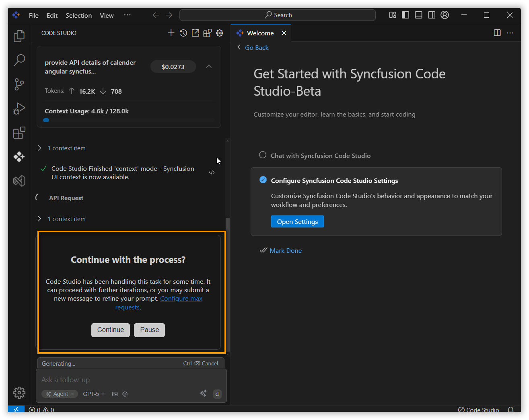Image resolution: width=529 pixels, height=420 pixels.
Task: Navigate back with the left arrow
Action: click(x=156, y=15)
